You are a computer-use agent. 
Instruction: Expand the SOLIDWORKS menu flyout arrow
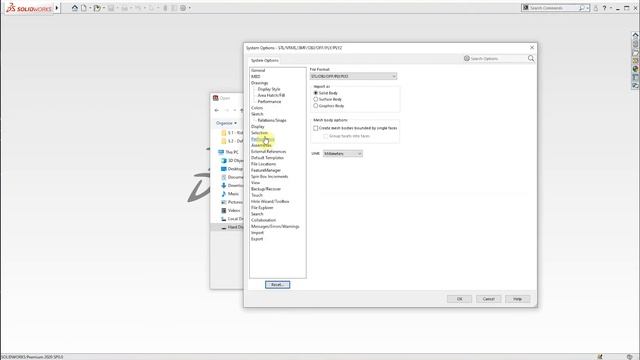(57, 8)
